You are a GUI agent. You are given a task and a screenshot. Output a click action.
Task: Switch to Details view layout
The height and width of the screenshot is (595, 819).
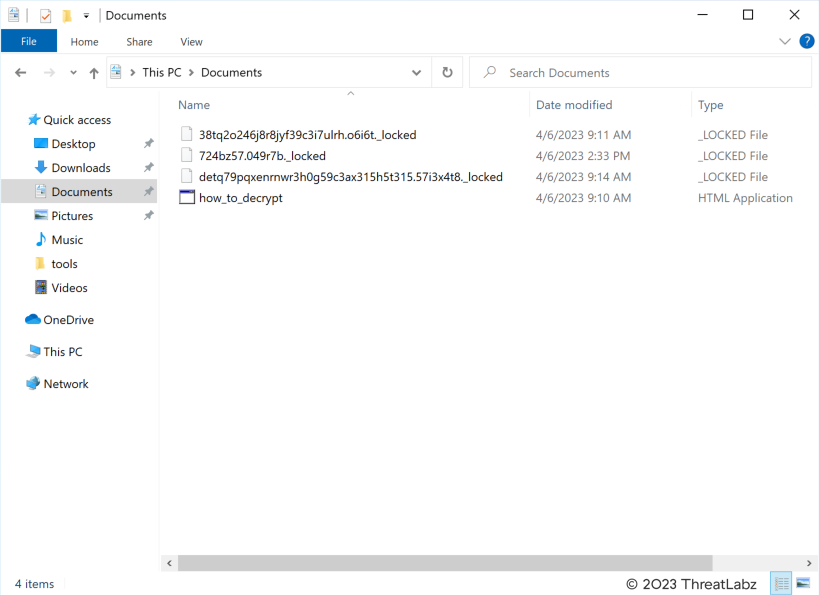click(x=781, y=583)
